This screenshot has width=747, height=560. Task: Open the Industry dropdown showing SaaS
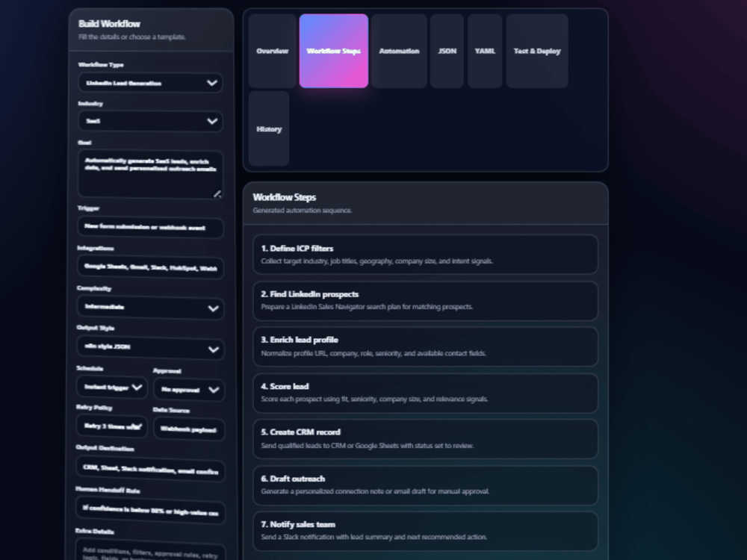click(150, 121)
